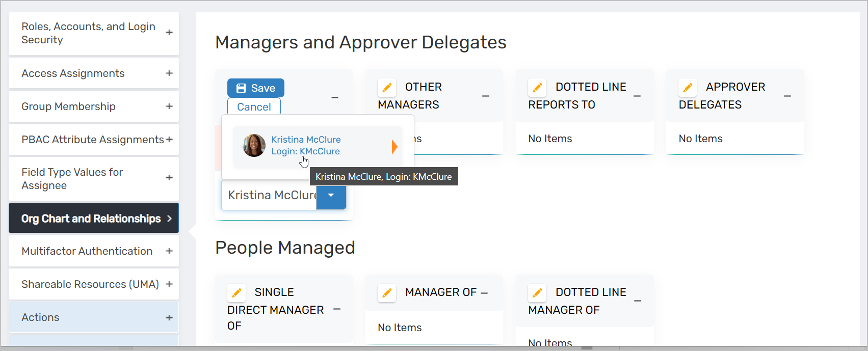868x351 pixels.
Task: Click the manager name input field
Action: pos(269,195)
